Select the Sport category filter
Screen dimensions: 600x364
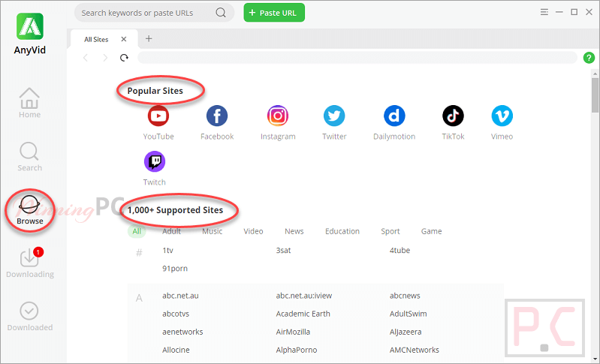pyautogui.click(x=390, y=231)
